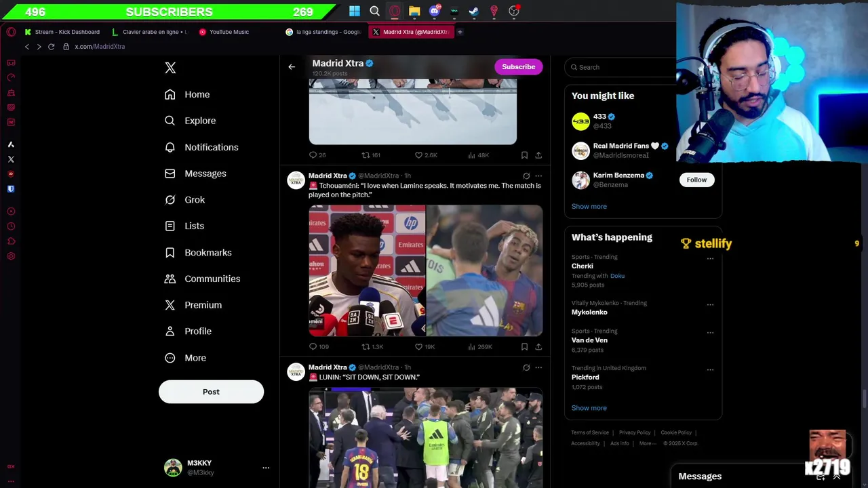Share the Tchouaméni tweet

(538, 346)
